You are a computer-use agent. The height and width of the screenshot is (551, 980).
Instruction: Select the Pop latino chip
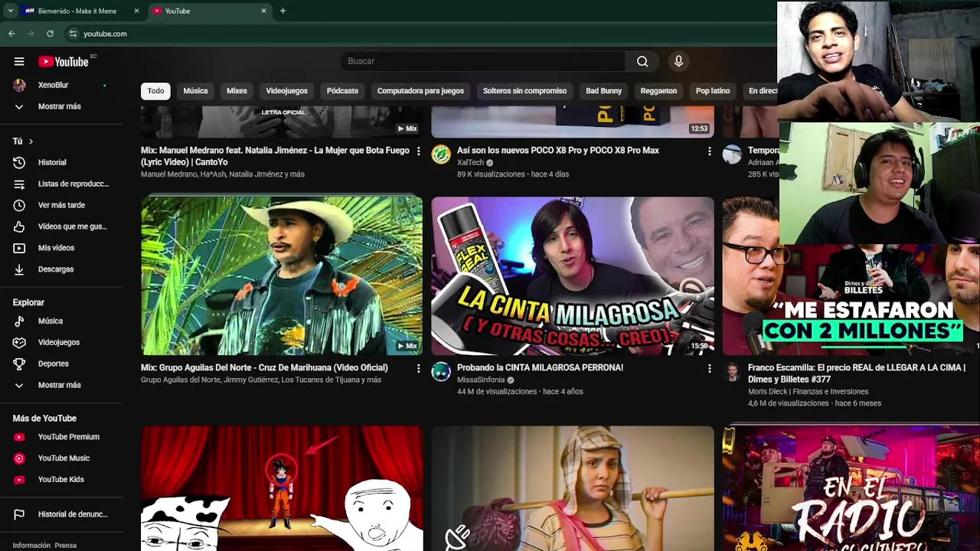pyautogui.click(x=713, y=91)
